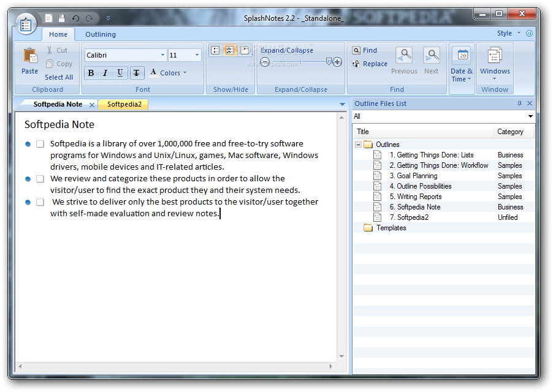This screenshot has height=392, width=553.
Task: Toggle show checkboxes in Show/Hide group
Action: (229, 50)
